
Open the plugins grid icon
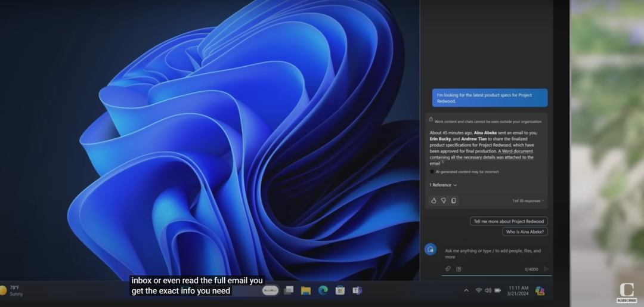tap(459, 269)
